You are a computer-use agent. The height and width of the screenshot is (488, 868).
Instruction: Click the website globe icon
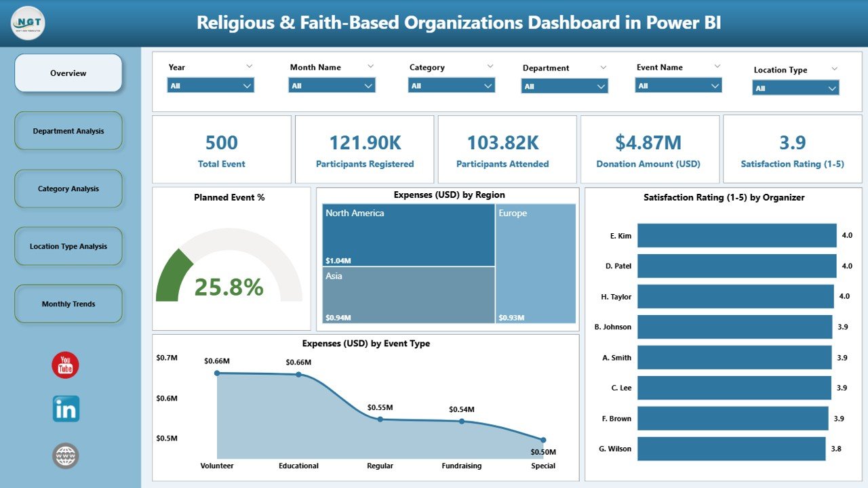(65, 456)
